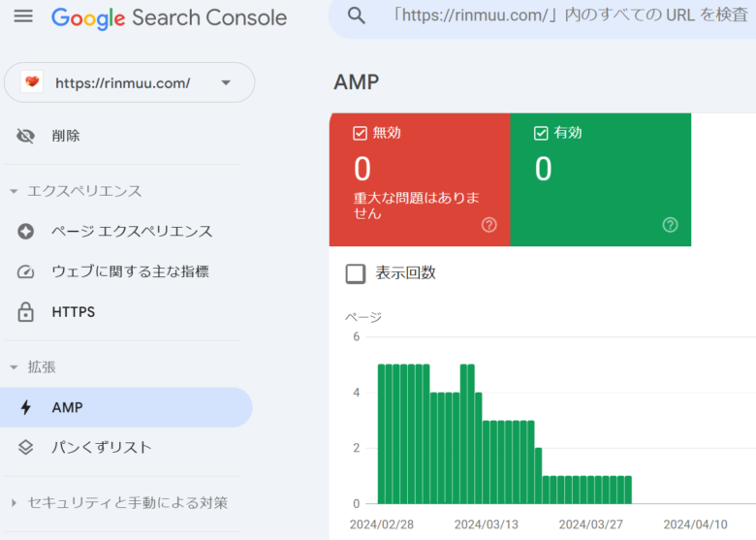Viewport: 756px width, 540px height.
Task: Collapse the エクスペリエンス section
Action: point(14,191)
